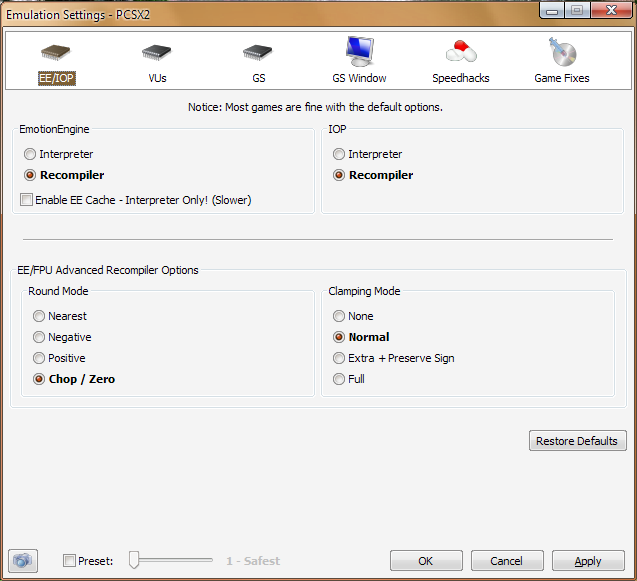The image size is (637, 581).
Task: Open the GS chip icon
Action: coord(258,52)
